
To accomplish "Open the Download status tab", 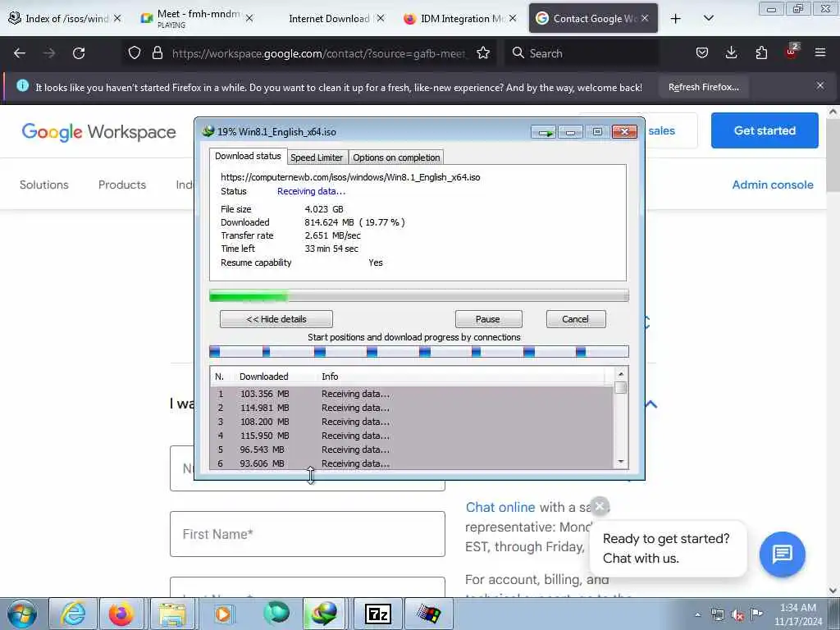I will 248,156.
